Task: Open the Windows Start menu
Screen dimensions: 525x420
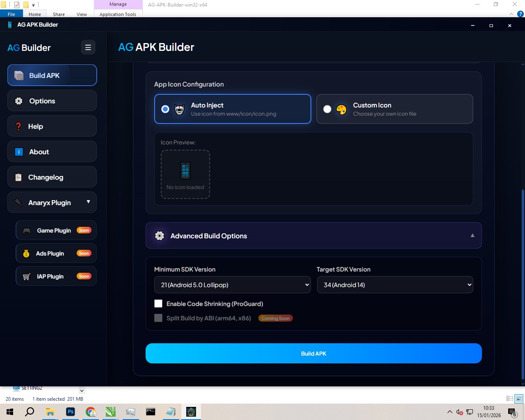Action: click(10, 412)
